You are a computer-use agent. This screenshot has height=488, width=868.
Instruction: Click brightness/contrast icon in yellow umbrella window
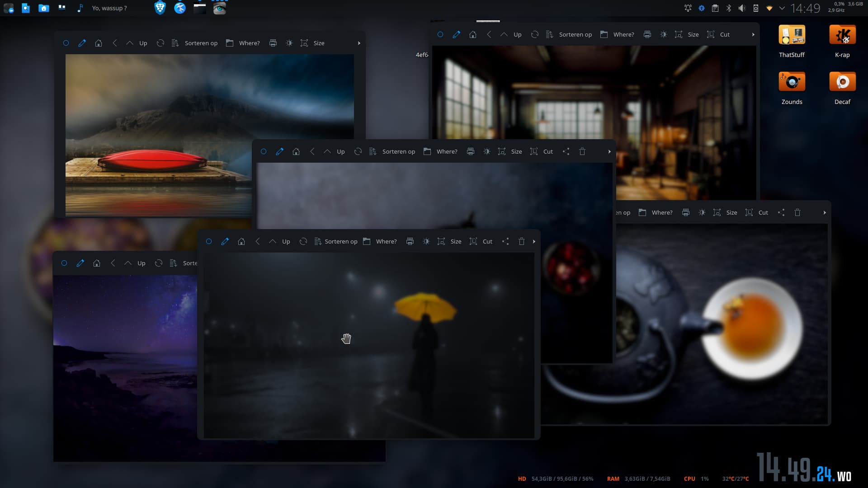pyautogui.click(x=426, y=242)
